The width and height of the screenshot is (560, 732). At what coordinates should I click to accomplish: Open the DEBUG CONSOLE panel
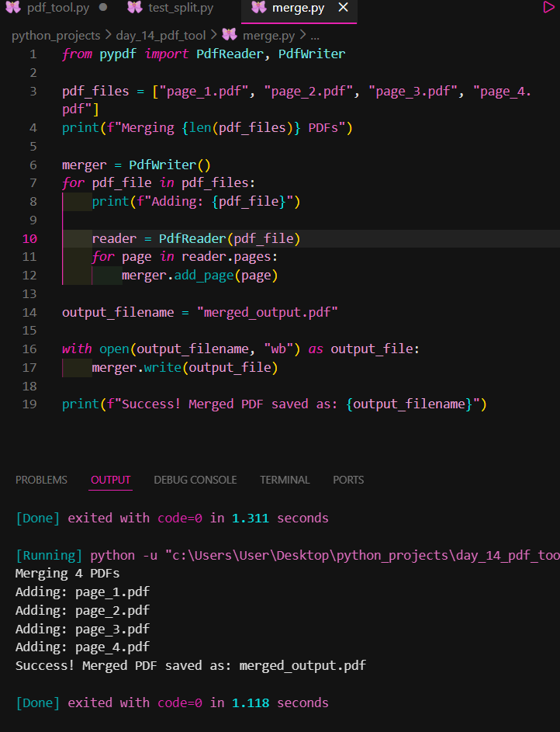(x=195, y=480)
